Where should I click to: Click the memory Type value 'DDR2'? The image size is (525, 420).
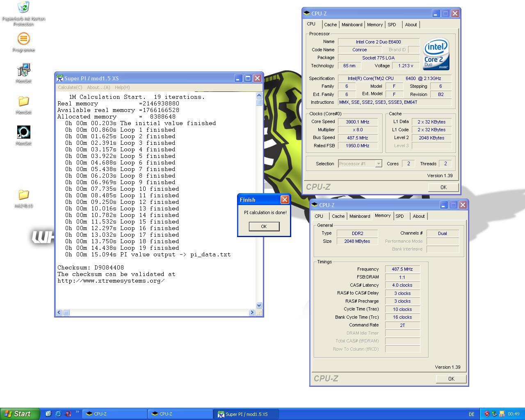[x=357, y=233]
